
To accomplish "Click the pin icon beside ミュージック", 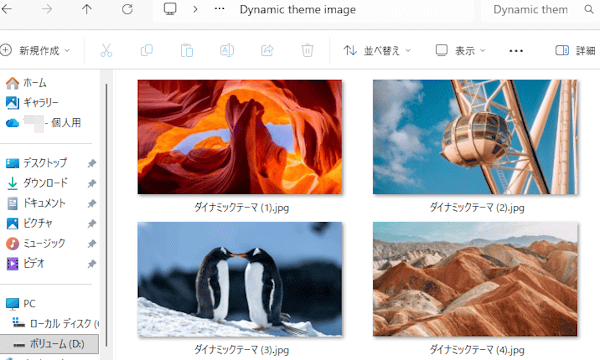I will [91, 244].
